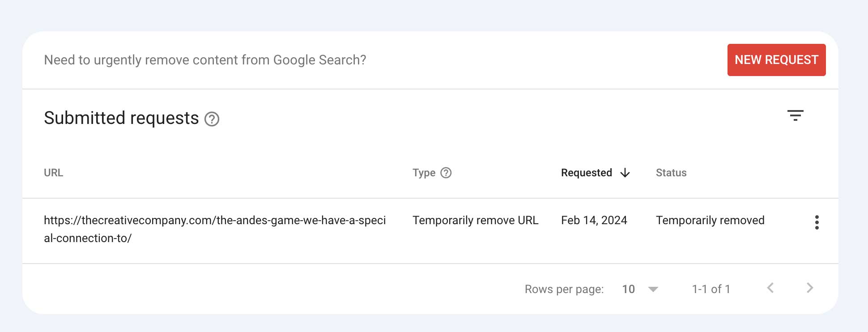
Task: Sort by the Requested column header
Action: [587, 173]
